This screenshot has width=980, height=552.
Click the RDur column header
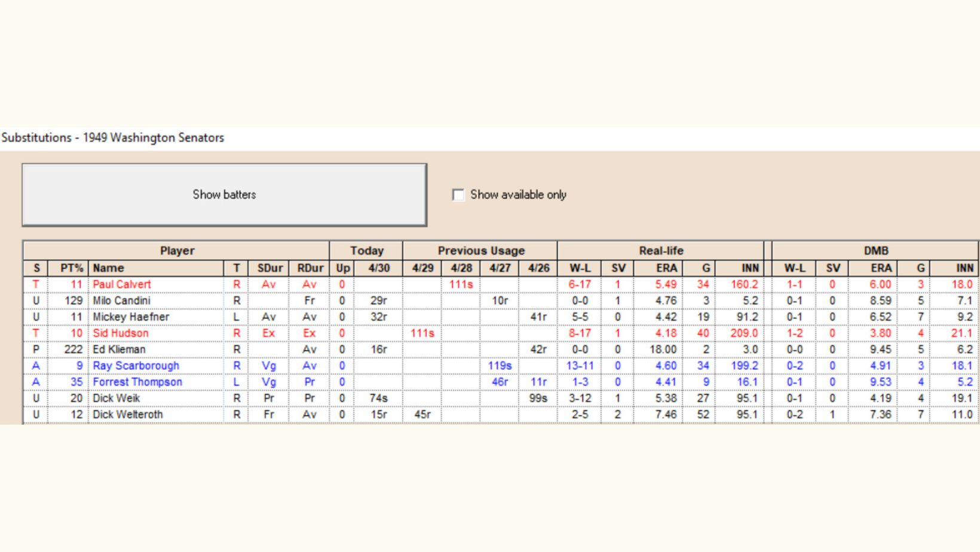(310, 268)
